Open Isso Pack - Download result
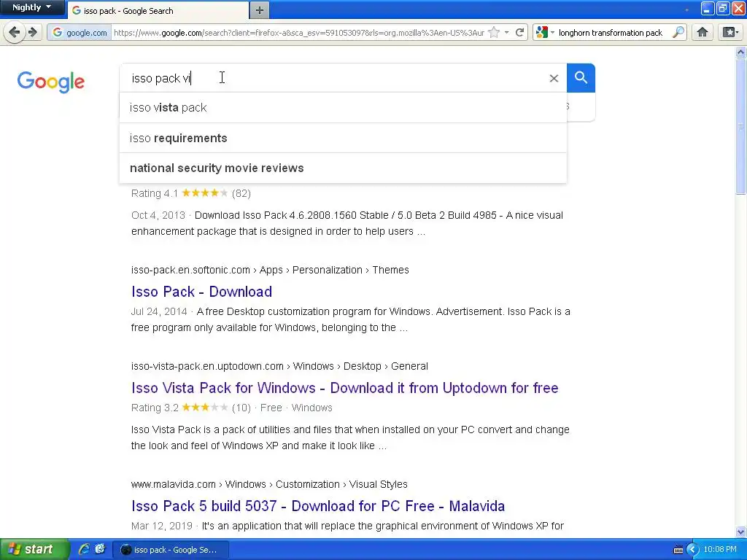The image size is (747, 560). coord(201,292)
